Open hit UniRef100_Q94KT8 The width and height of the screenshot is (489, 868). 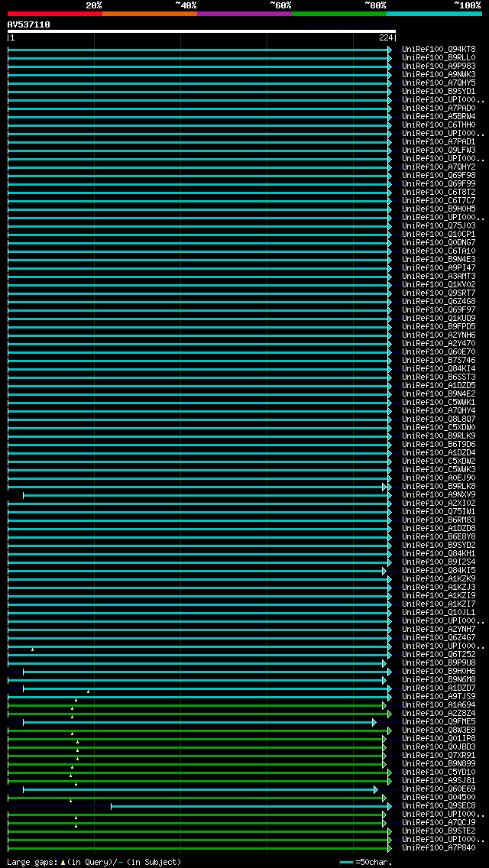(x=439, y=49)
